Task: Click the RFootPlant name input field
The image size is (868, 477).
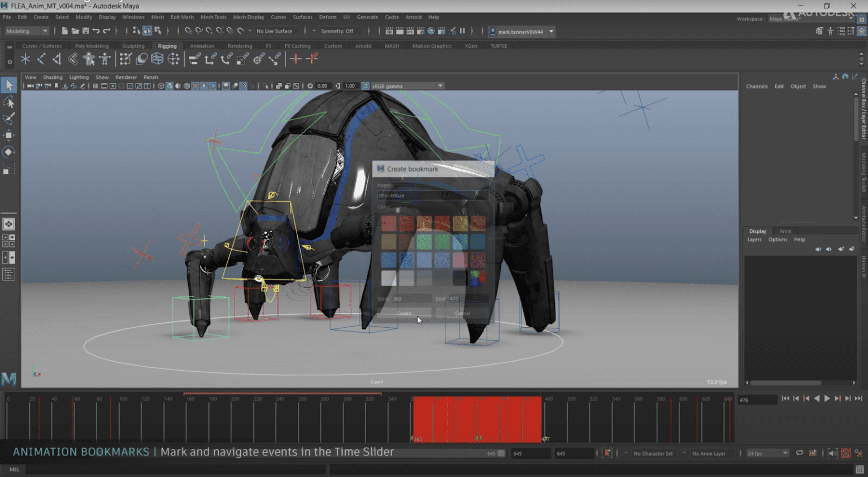Action: (432, 194)
